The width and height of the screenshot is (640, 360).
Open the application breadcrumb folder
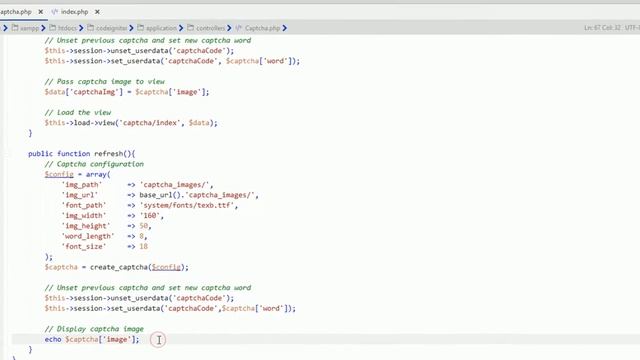[161, 28]
